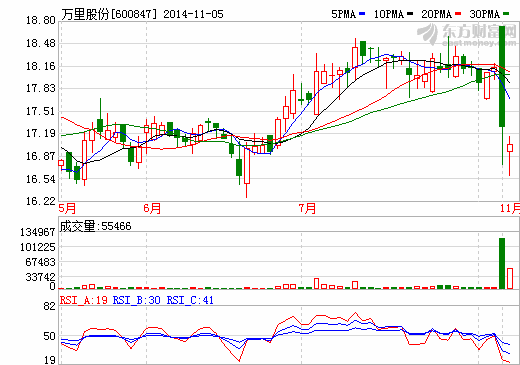Image resolution: width=520 pixels, height=365 pixels.
Task: Click the blue 5PMA legend swatch
Action: [x=362, y=14]
